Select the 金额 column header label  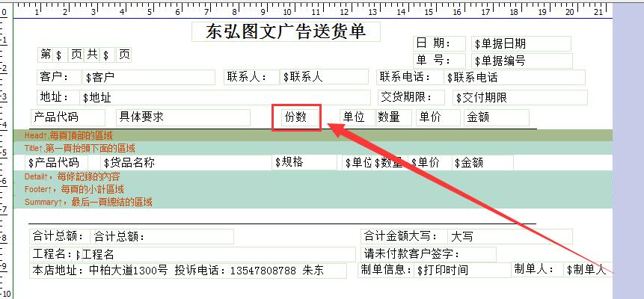coord(496,117)
